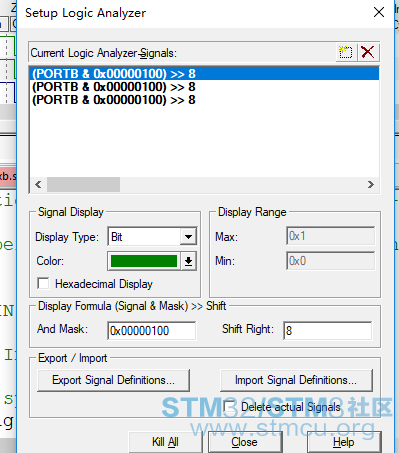Open the Color picker dropdown arrow

click(188, 261)
